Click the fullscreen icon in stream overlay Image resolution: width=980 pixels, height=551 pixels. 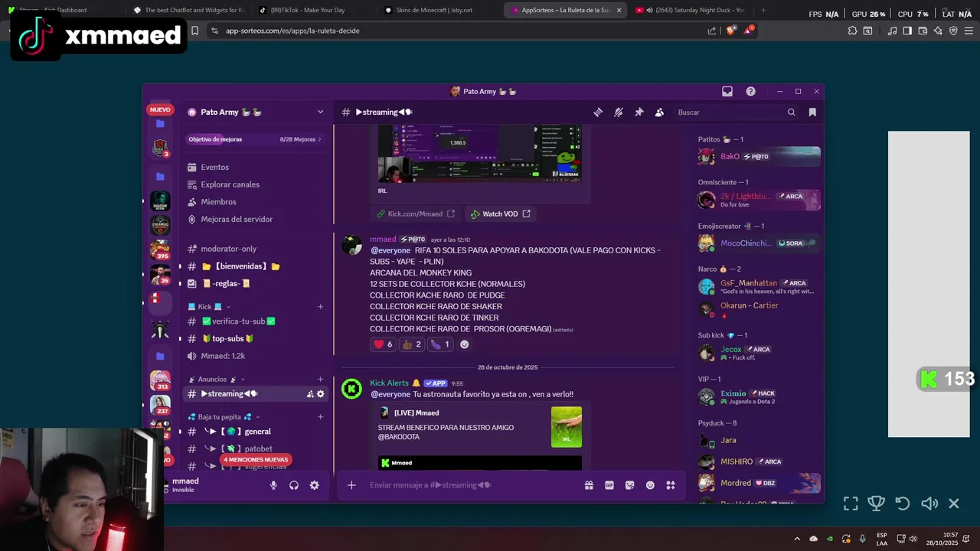click(851, 504)
